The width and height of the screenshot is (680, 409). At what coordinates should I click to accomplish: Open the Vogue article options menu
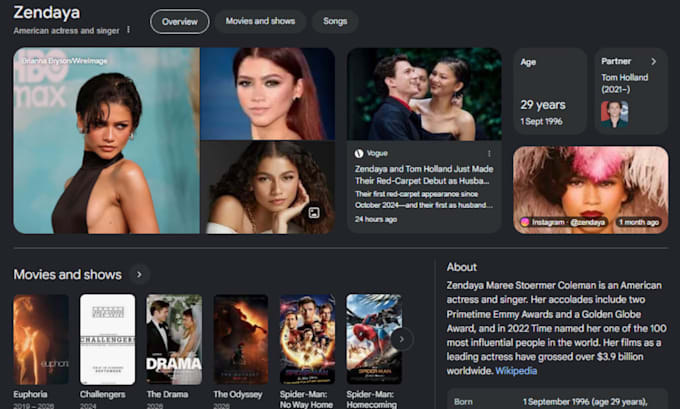[489, 154]
